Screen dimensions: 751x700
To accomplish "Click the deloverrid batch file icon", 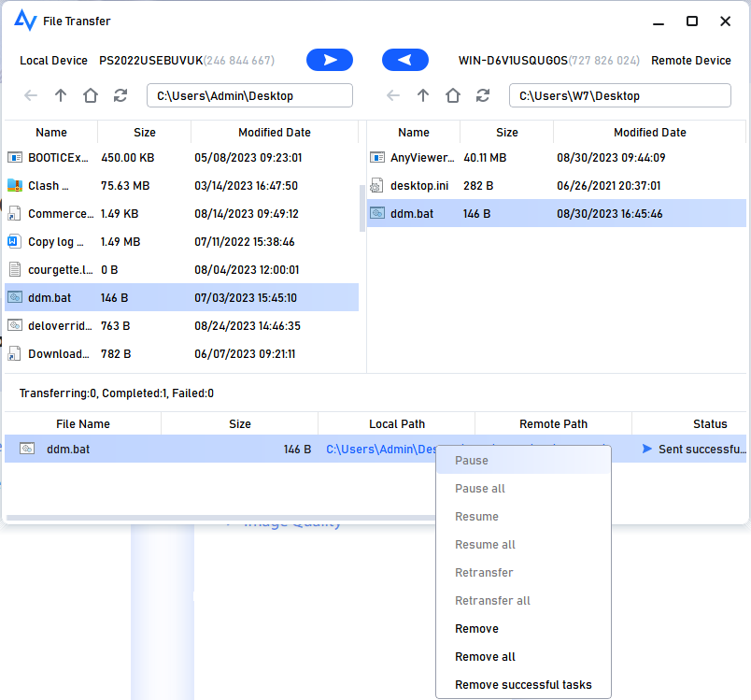I will [15, 325].
